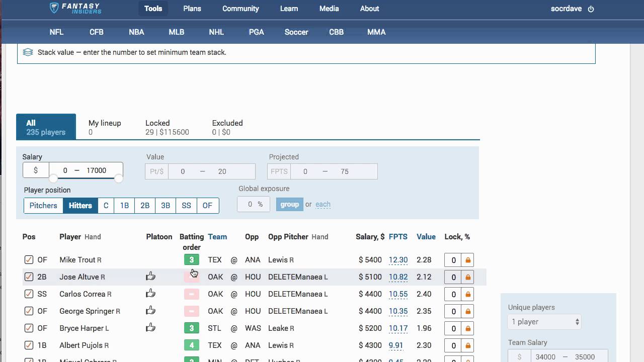This screenshot has height=362, width=644.
Task: Sort by FPTS column header
Action: tap(398, 237)
